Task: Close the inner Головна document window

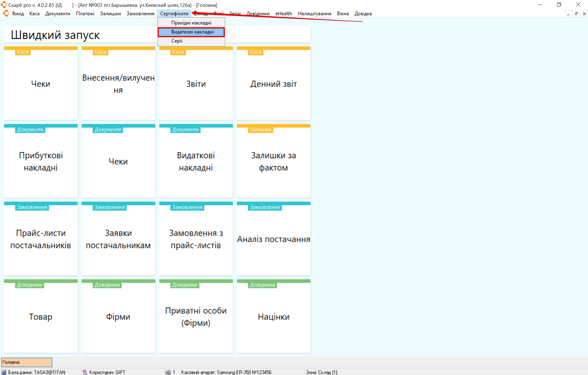Action: tap(584, 14)
